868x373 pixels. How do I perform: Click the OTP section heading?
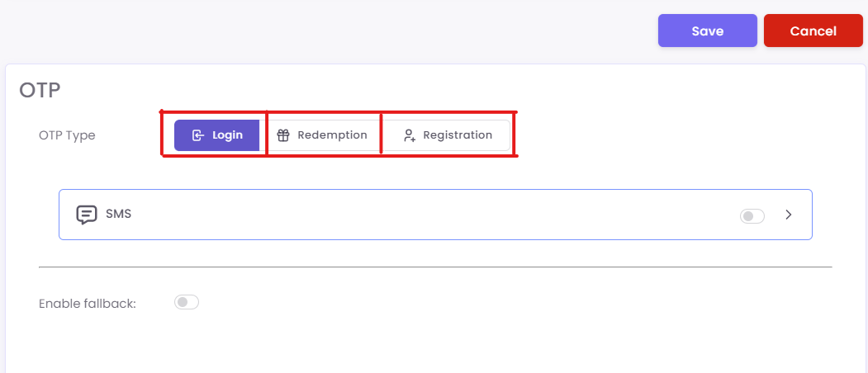coord(40,90)
